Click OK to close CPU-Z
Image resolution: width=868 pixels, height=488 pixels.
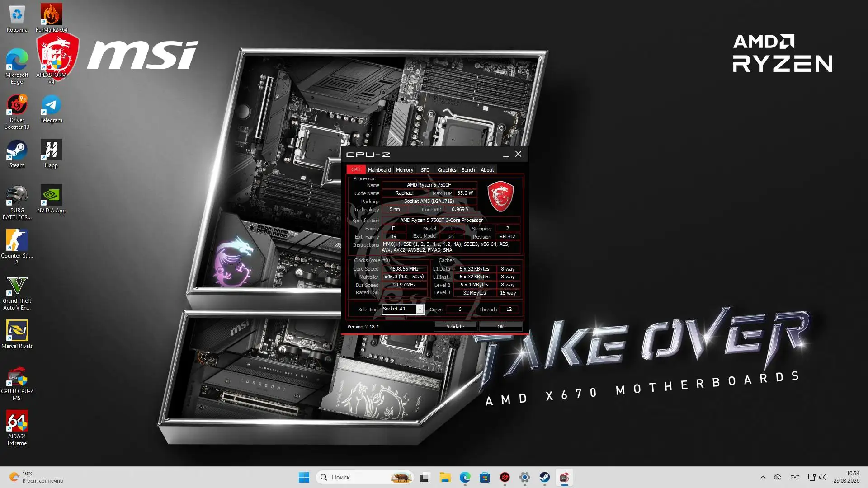pos(500,326)
